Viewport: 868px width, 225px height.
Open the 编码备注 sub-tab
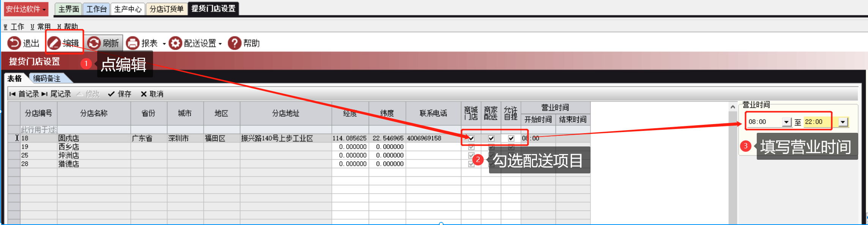coord(47,79)
